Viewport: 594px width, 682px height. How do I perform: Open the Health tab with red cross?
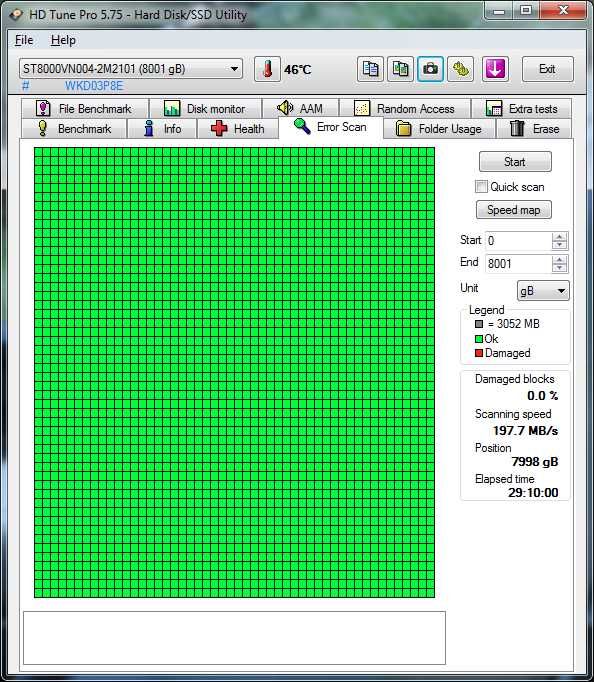(x=237, y=129)
